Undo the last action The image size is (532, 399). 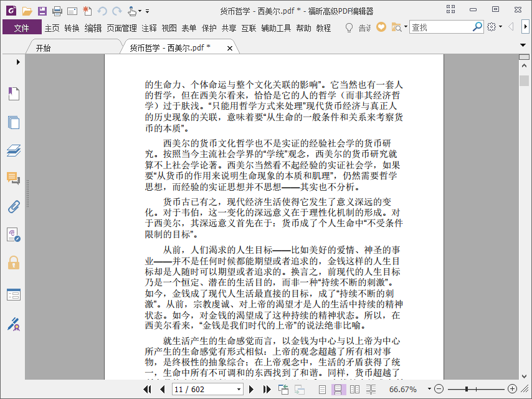click(102, 11)
